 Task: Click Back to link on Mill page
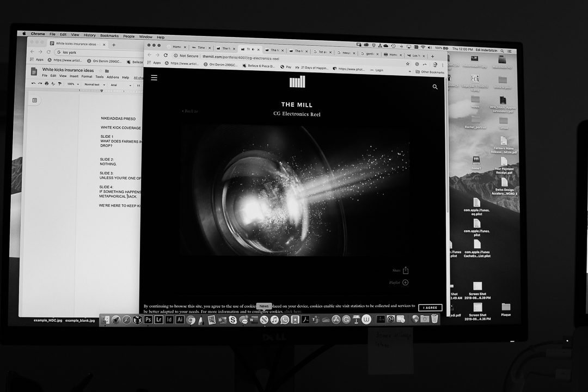[x=190, y=111]
